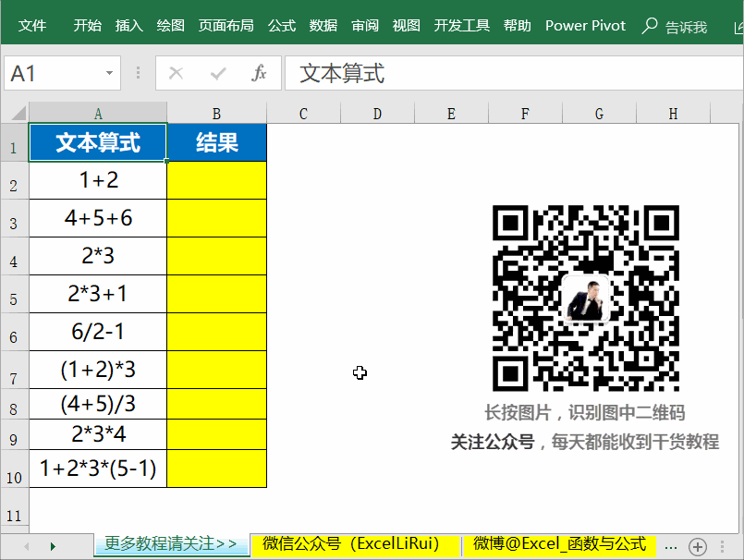Open the 数据 ribbon tab

323,26
